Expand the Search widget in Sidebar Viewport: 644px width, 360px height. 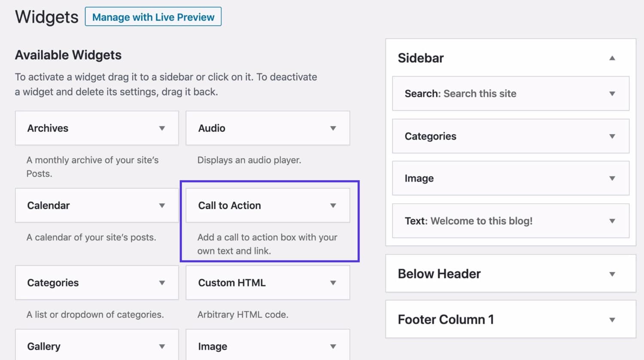(x=612, y=94)
